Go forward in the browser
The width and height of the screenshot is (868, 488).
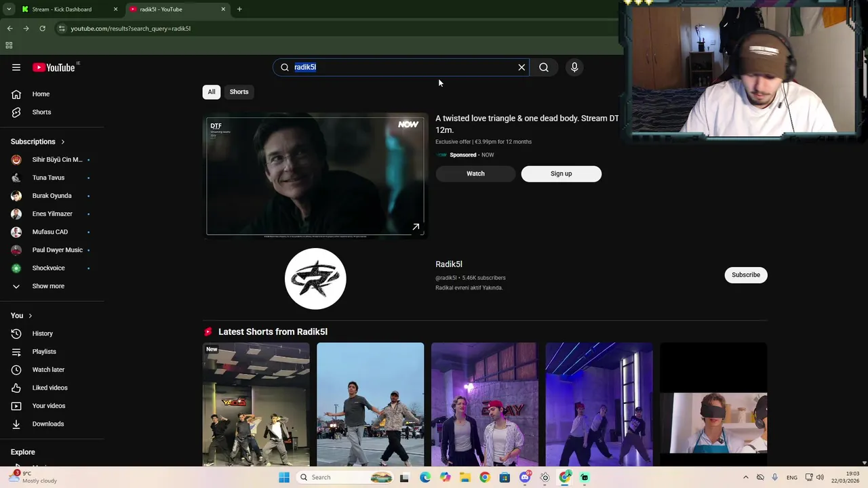coord(26,28)
